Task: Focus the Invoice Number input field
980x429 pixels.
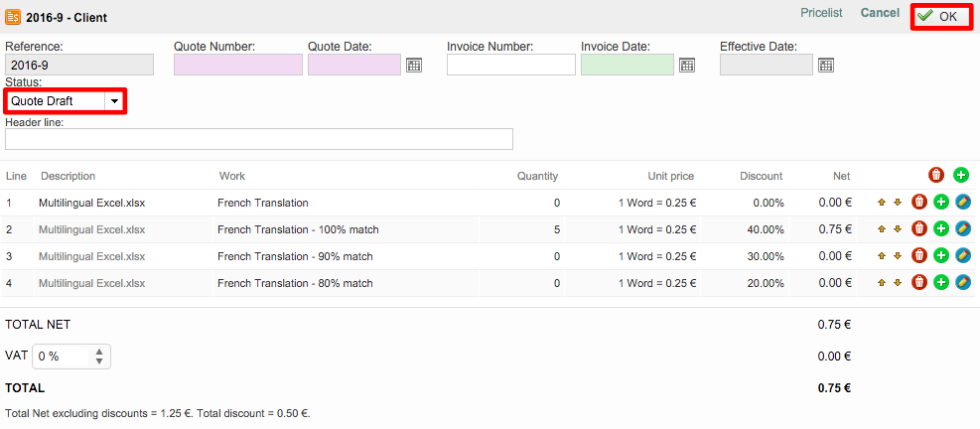Action: tap(510, 66)
